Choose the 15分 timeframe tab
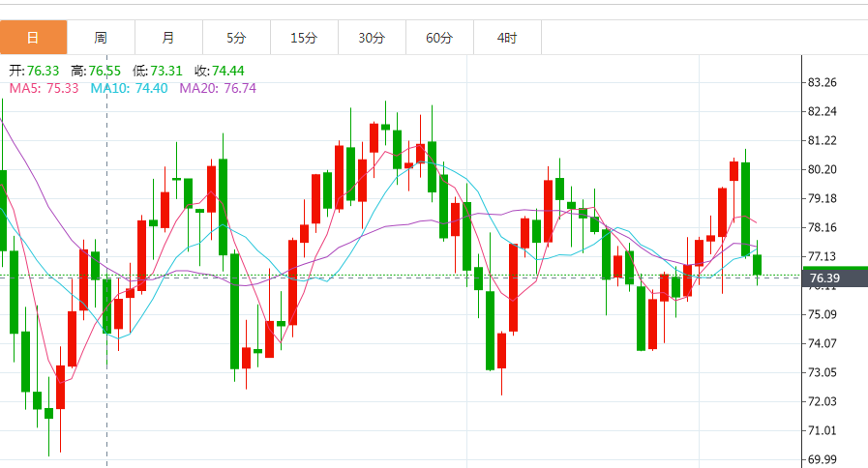Screen dimensions: 868x468 pyautogui.click(x=304, y=38)
